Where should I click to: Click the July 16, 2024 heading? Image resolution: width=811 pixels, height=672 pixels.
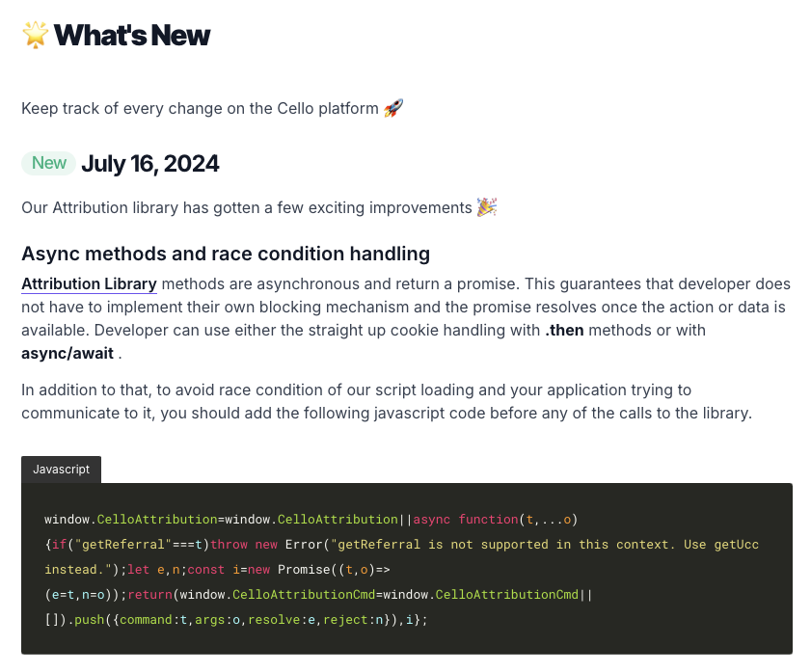(x=150, y=163)
